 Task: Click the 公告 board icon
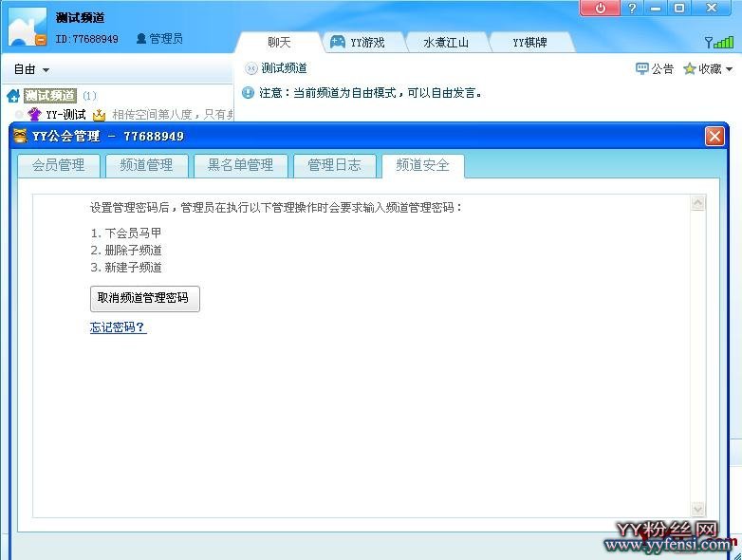[641, 69]
